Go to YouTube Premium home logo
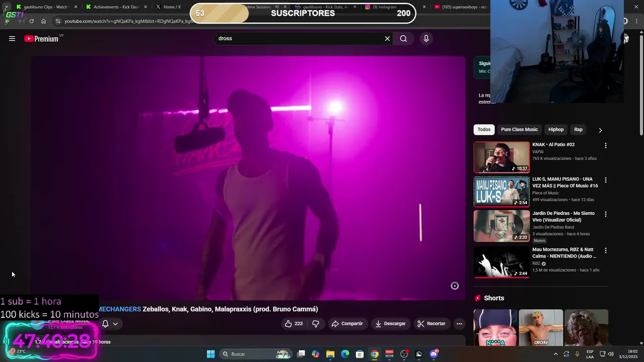644x362 pixels. [x=41, y=39]
